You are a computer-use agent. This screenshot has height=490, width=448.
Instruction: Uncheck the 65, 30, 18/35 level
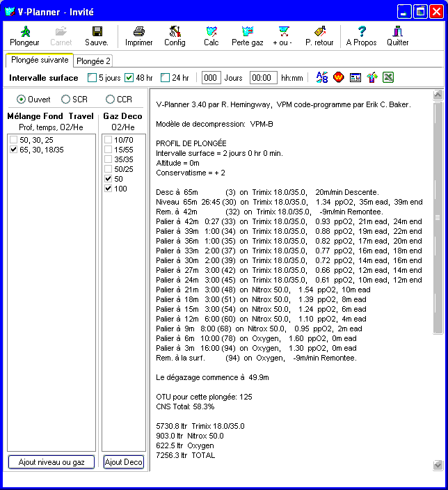coord(13,150)
